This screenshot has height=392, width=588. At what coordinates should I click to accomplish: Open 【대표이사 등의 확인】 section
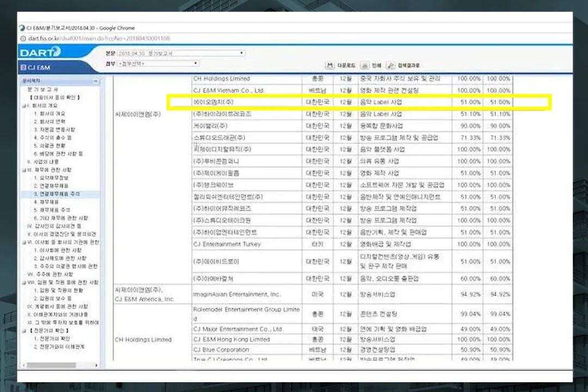[x=55, y=97]
